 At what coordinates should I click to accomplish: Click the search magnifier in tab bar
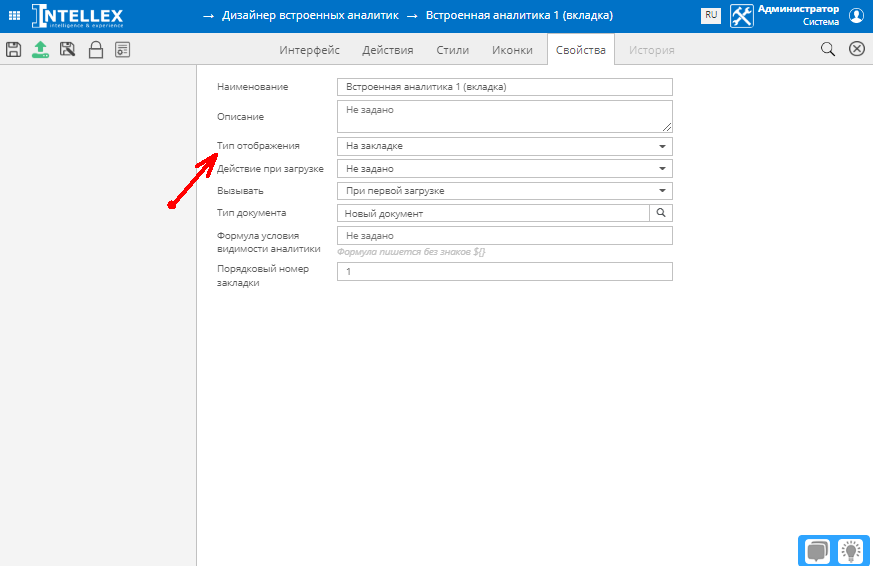[x=827, y=49]
